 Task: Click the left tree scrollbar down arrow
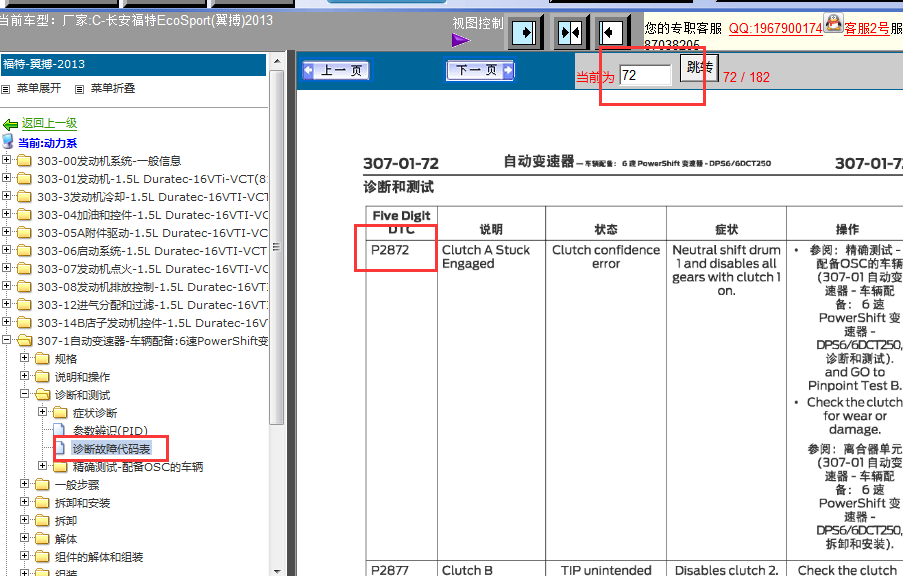click(x=277, y=571)
